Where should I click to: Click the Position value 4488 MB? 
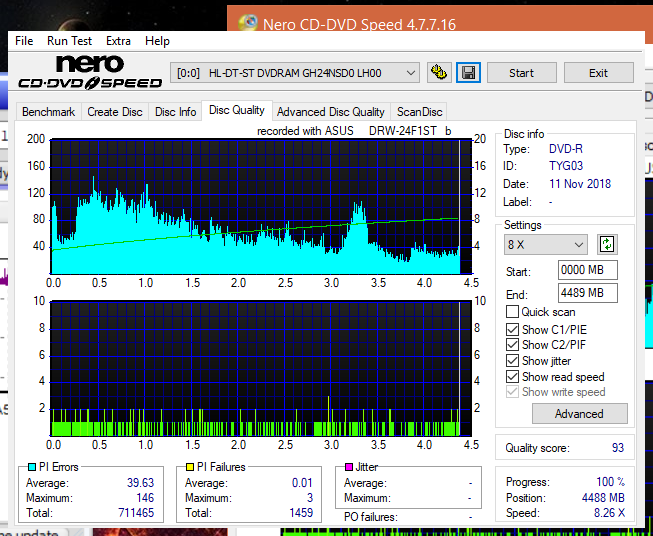(603, 498)
